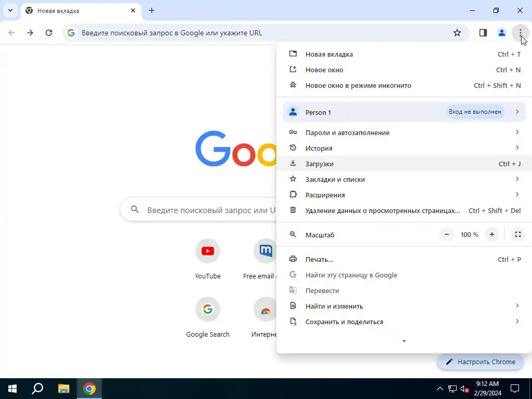The image size is (532, 399).
Task: Click the trash icon for clearing data
Action: click(293, 210)
